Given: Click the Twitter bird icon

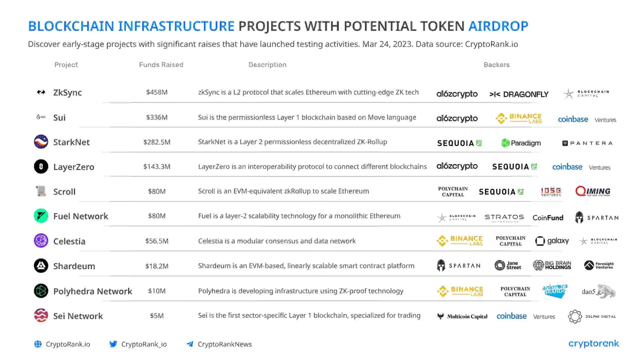Looking at the screenshot, I should 113,344.
